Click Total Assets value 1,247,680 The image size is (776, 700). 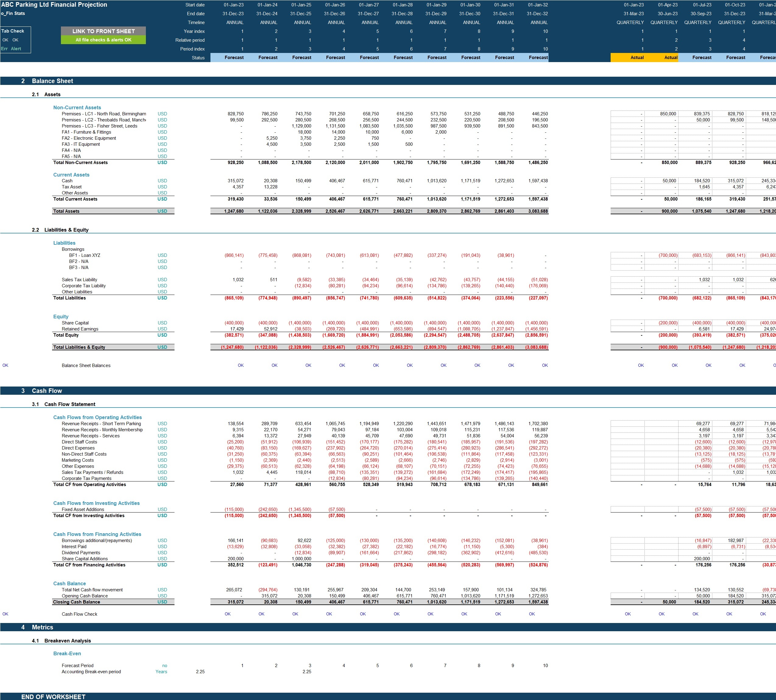click(234, 211)
